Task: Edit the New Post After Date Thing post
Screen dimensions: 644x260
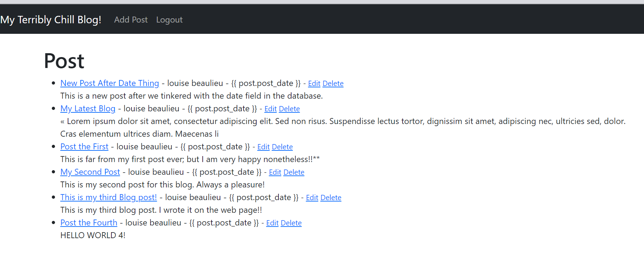Action: pyautogui.click(x=314, y=83)
